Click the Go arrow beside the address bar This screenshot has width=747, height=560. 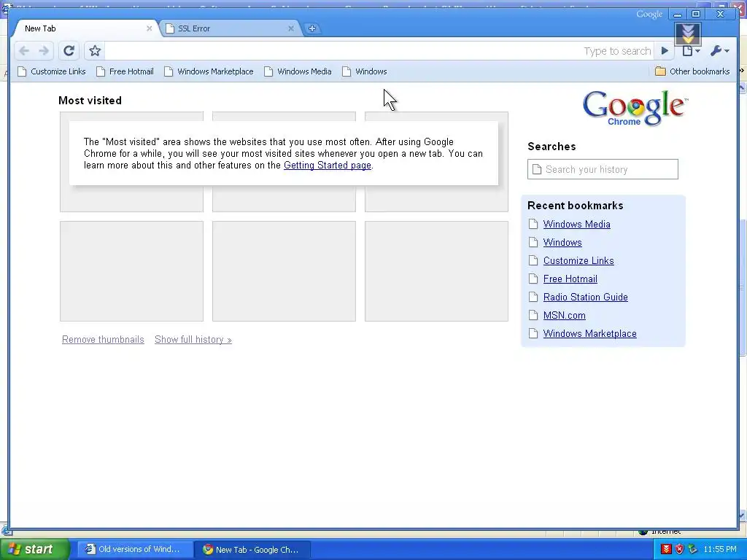[665, 50]
